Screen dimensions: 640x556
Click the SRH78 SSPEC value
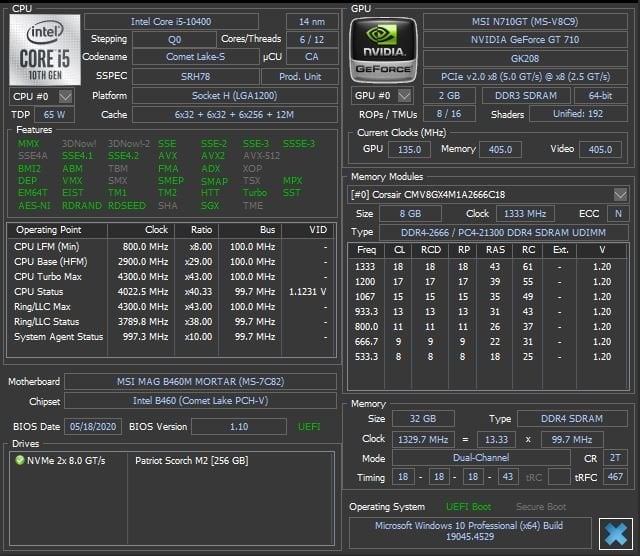(196, 76)
